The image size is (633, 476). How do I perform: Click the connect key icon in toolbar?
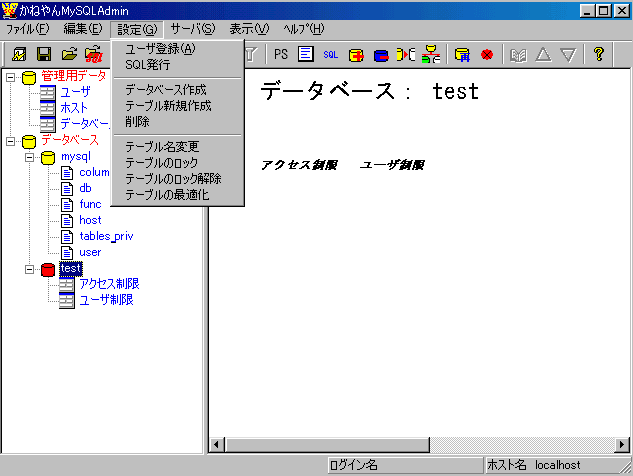[x=19, y=54]
